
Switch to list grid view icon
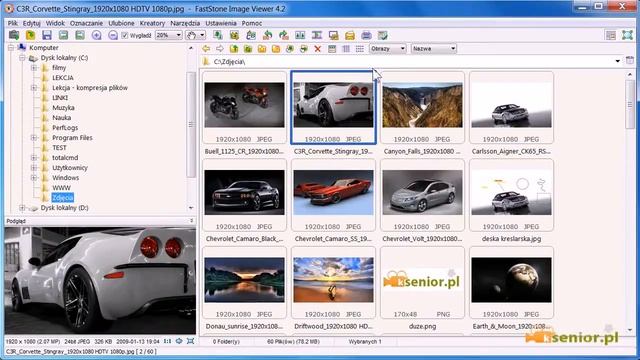pyautogui.click(x=360, y=49)
